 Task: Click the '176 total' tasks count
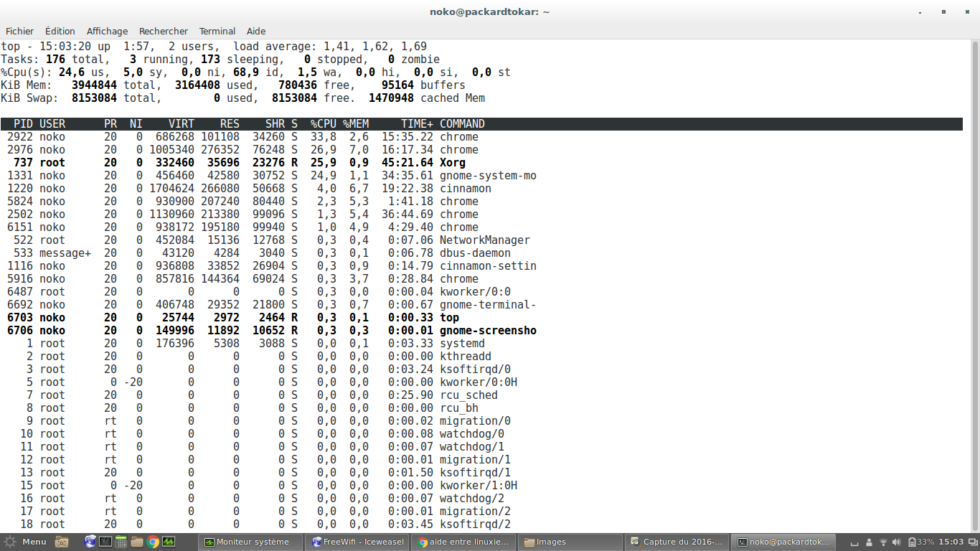coord(75,60)
